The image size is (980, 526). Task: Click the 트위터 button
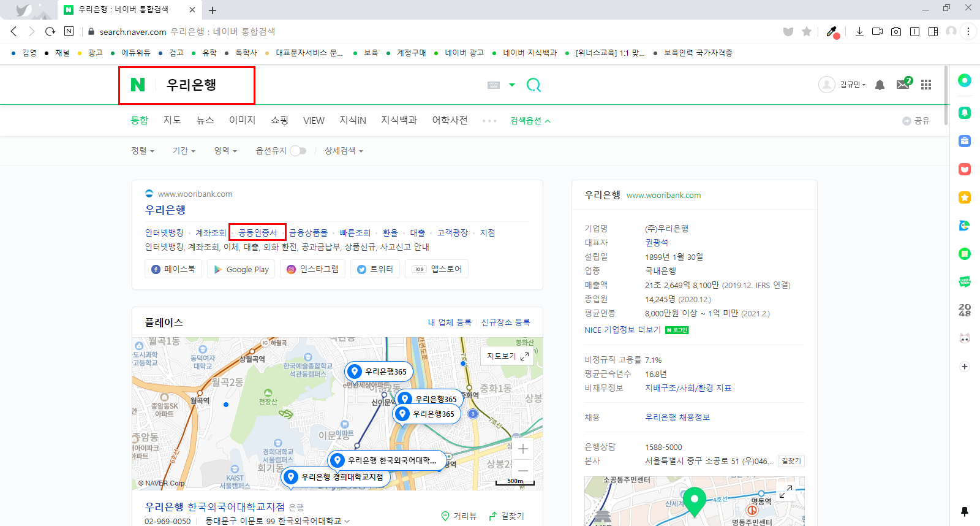click(x=375, y=269)
